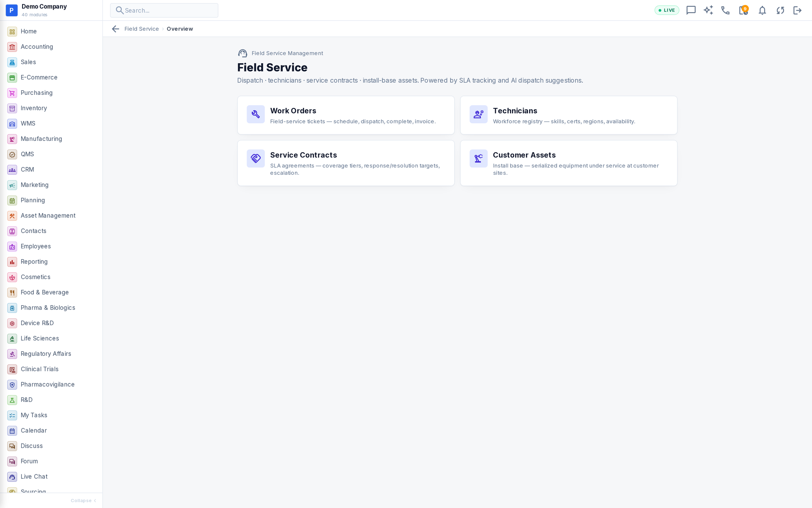The image size is (812, 508).
Task: Click the Service Contracts handshake icon
Action: coord(256,158)
